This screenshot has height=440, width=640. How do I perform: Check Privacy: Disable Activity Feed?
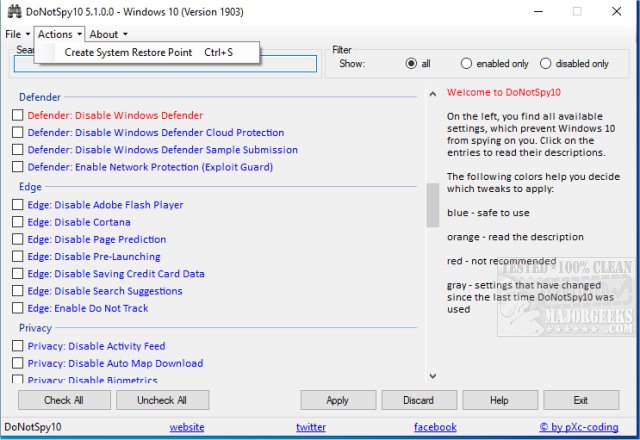18,346
